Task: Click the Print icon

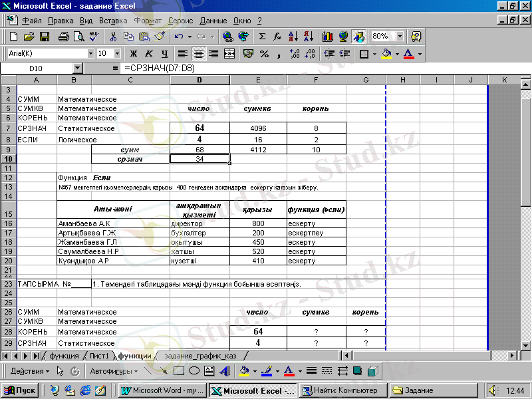Action: pos(63,37)
